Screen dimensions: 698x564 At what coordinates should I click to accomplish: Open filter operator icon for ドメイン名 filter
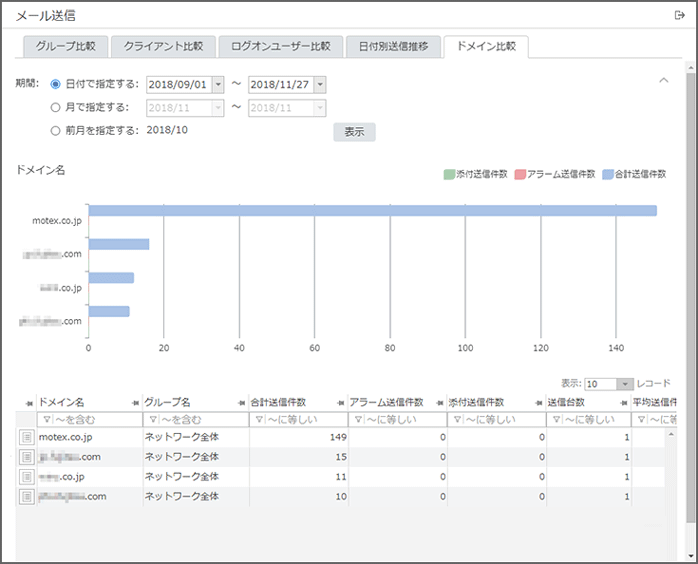click(46, 419)
